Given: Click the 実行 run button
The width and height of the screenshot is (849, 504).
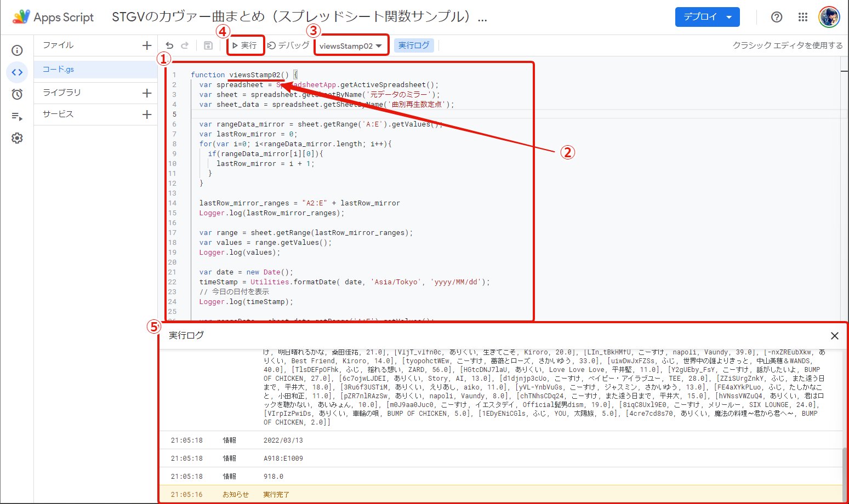Looking at the screenshot, I should tap(245, 45).
